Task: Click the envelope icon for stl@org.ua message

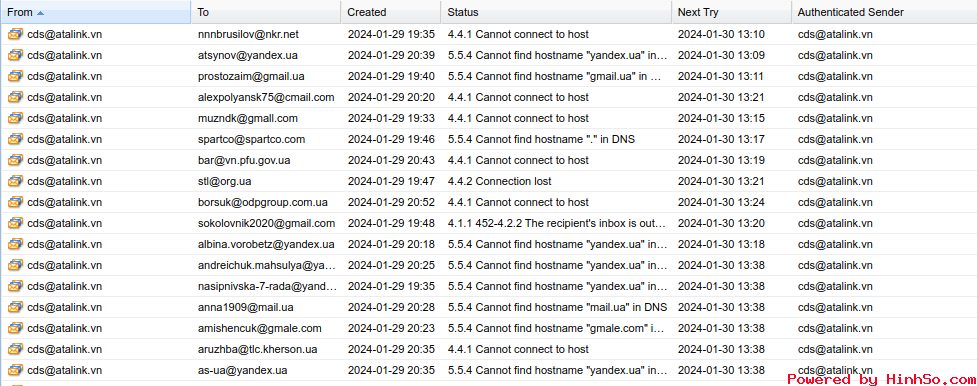Action: click(x=15, y=181)
